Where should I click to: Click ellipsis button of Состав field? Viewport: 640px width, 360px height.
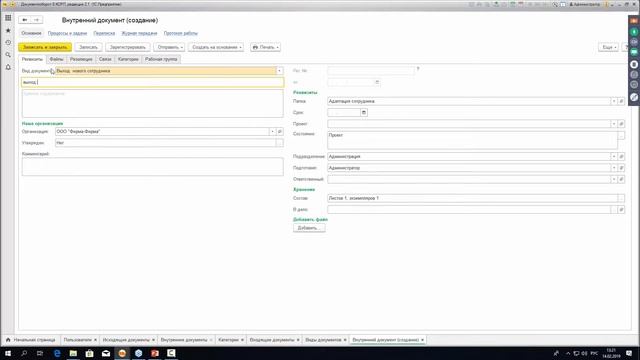click(x=621, y=198)
